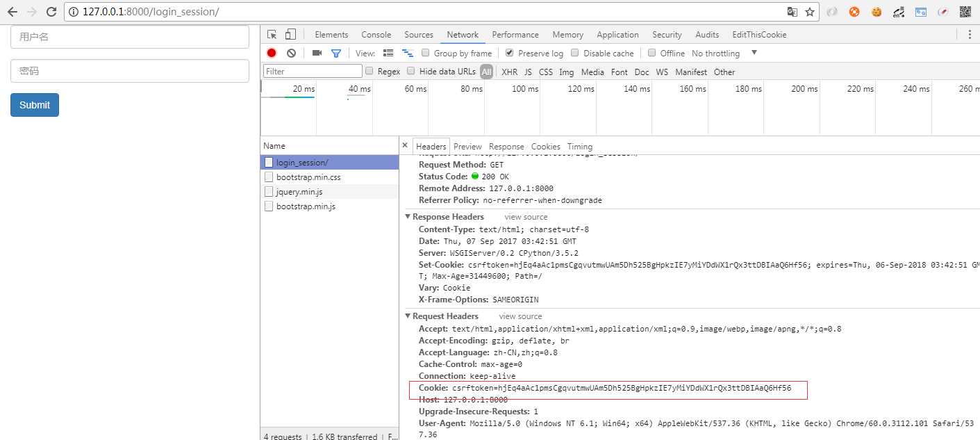
Task: Select the bootstrap.min.css request
Action: tap(330, 177)
